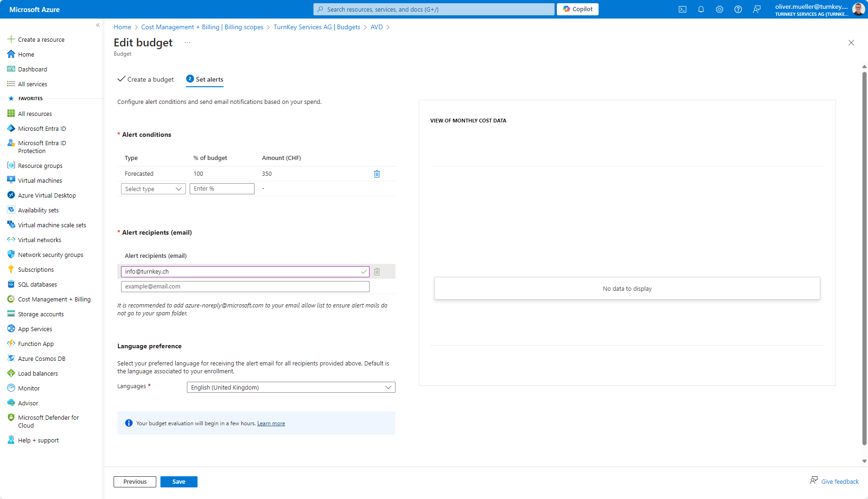The image size is (868, 499).
Task: Open the Languages dropdown
Action: 291,387
